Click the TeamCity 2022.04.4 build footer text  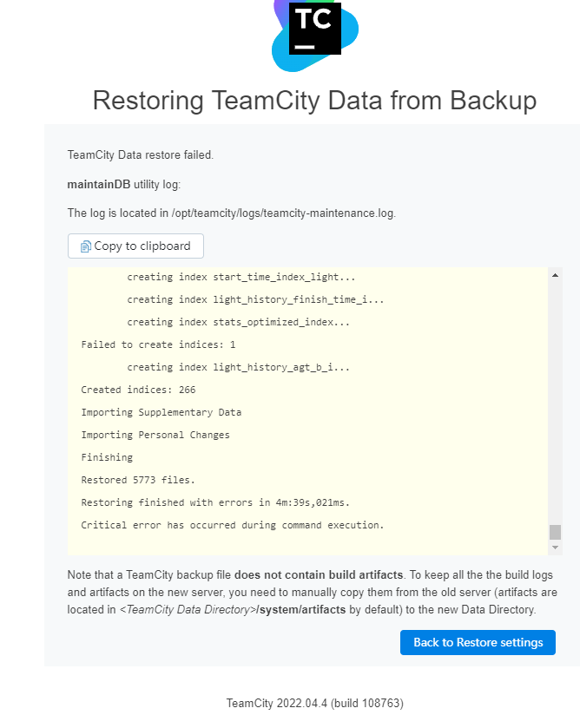coord(314,703)
